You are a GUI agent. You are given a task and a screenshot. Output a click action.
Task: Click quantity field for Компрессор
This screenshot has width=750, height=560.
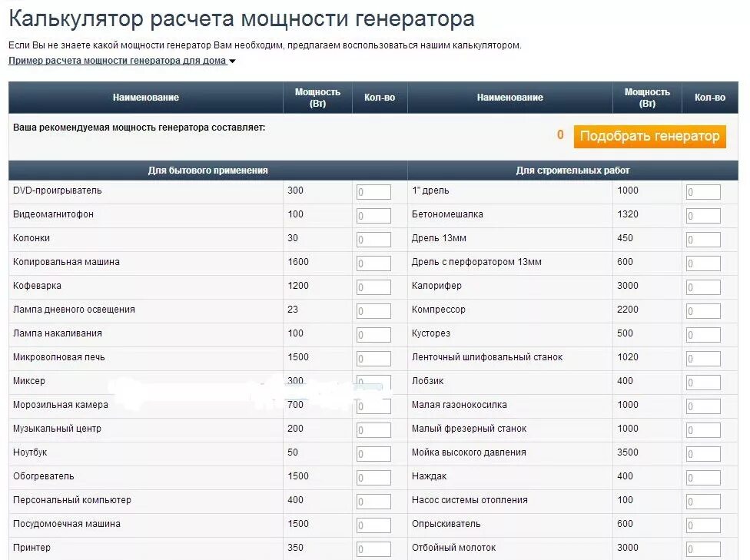click(703, 311)
